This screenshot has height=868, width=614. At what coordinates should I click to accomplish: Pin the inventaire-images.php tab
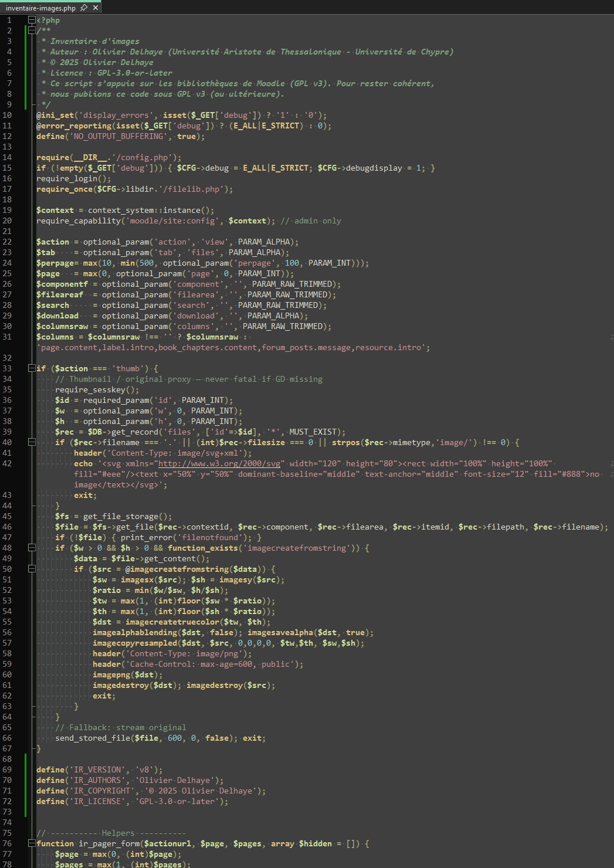pos(84,8)
